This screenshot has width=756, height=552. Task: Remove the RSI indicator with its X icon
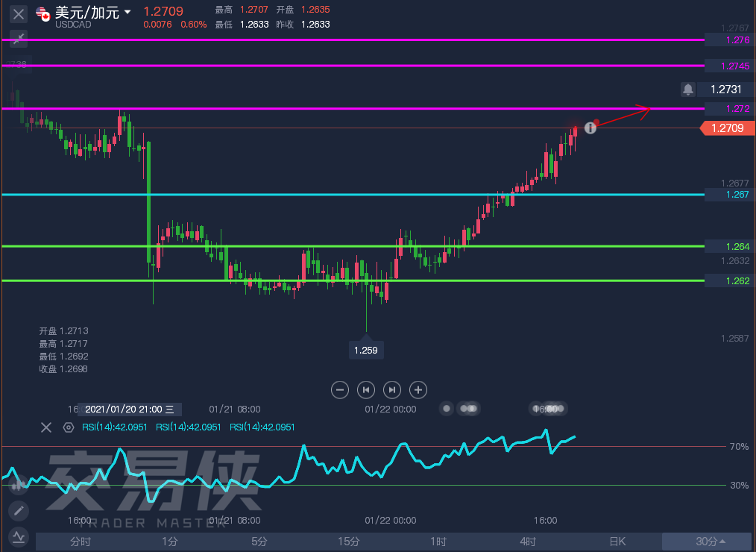coord(46,427)
